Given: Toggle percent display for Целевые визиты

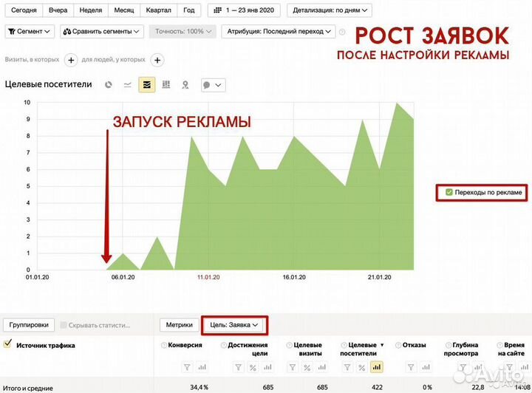Looking at the screenshot, I should [307, 367].
